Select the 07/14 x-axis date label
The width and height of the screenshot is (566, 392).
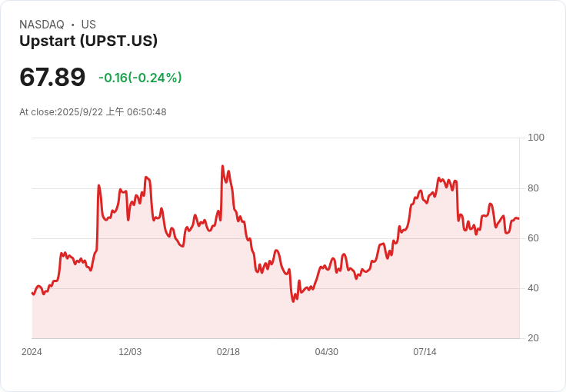point(424,352)
